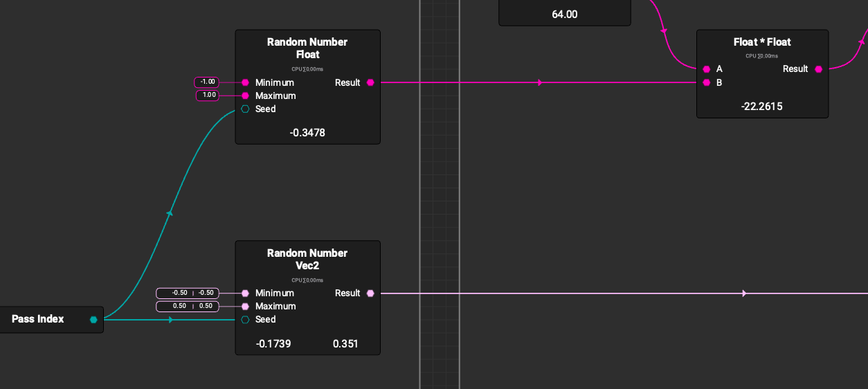Edit the -1.00 Minimum float value field
This screenshot has height=389, width=868.
pos(207,82)
